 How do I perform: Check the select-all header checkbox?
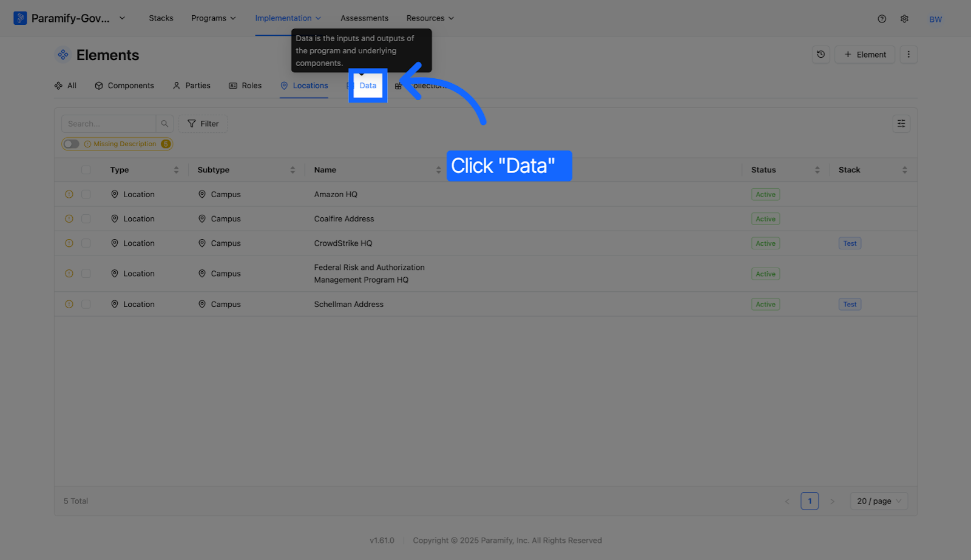click(x=86, y=170)
